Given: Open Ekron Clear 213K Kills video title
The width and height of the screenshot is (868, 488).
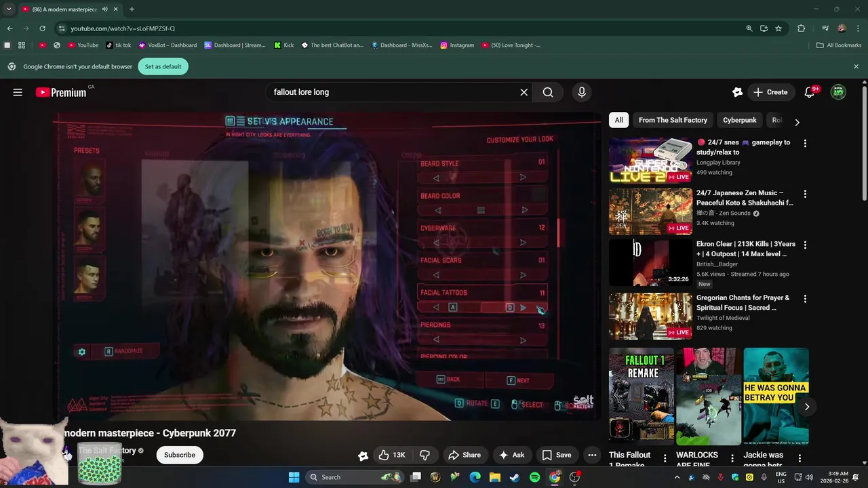Looking at the screenshot, I should click(x=745, y=249).
